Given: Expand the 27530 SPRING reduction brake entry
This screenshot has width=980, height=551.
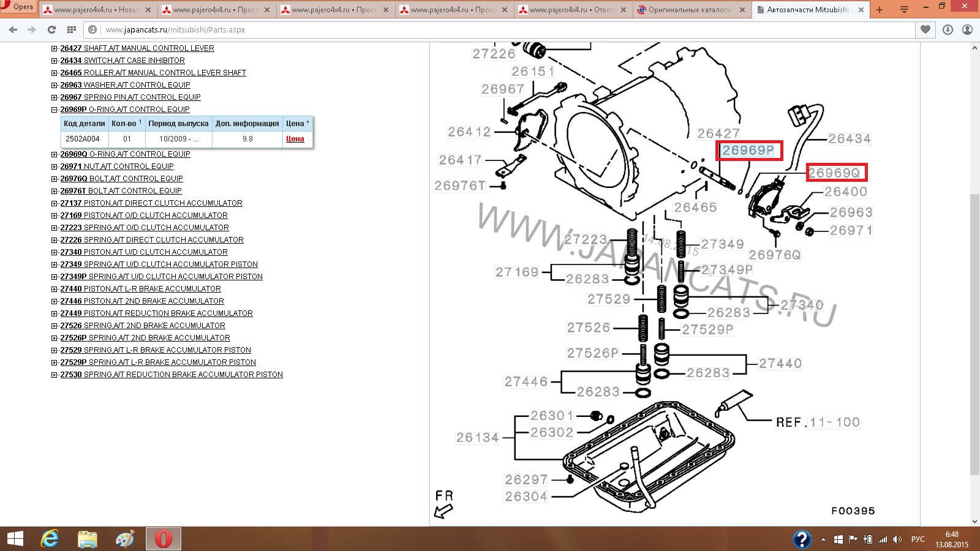Looking at the screenshot, I should coord(55,375).
